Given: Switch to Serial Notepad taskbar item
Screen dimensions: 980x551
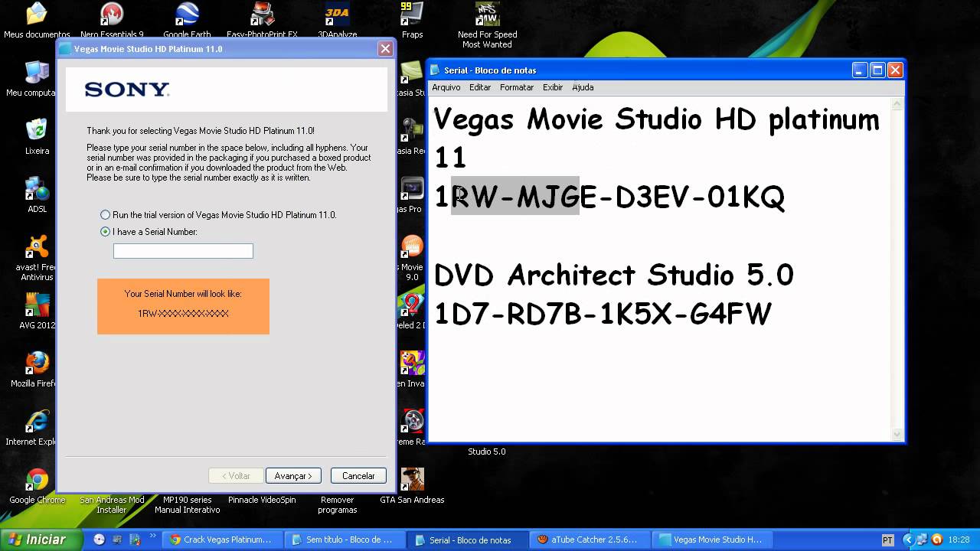Looking at the screenshot, I should (x=467, y=540).
